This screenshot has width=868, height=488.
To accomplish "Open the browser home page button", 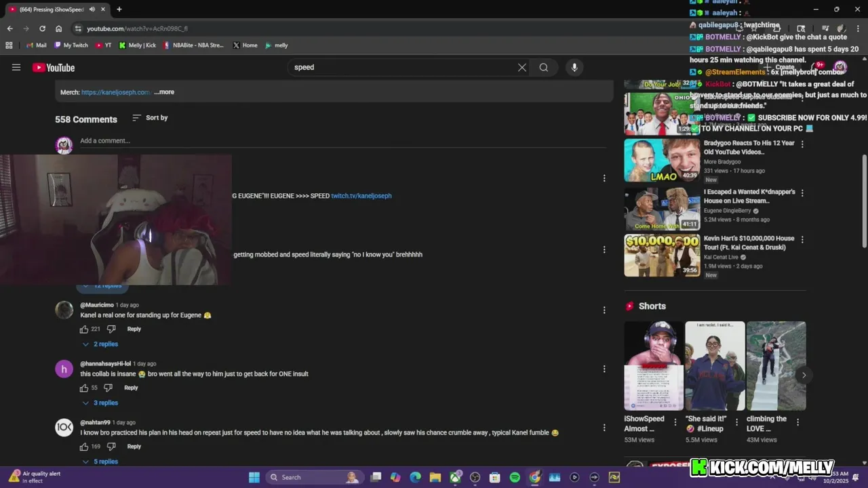I will point(59,28).
